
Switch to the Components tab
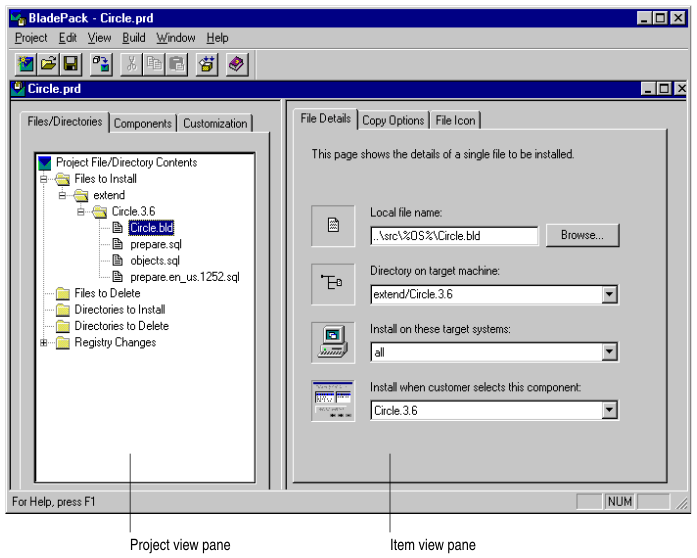143,124
